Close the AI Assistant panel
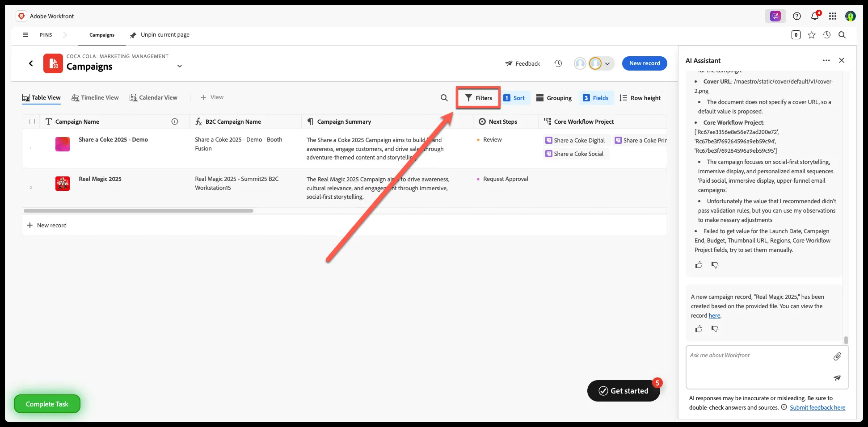 842,60
